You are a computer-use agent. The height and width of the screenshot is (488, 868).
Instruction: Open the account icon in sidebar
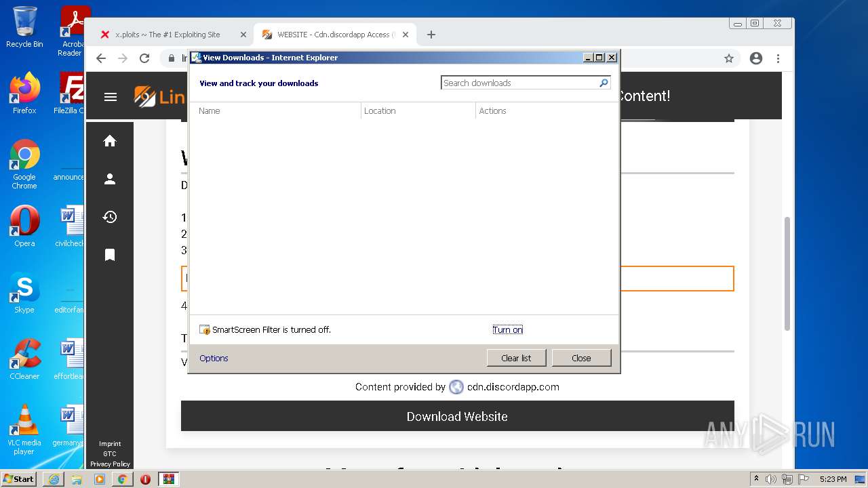(x=110, y=179)
